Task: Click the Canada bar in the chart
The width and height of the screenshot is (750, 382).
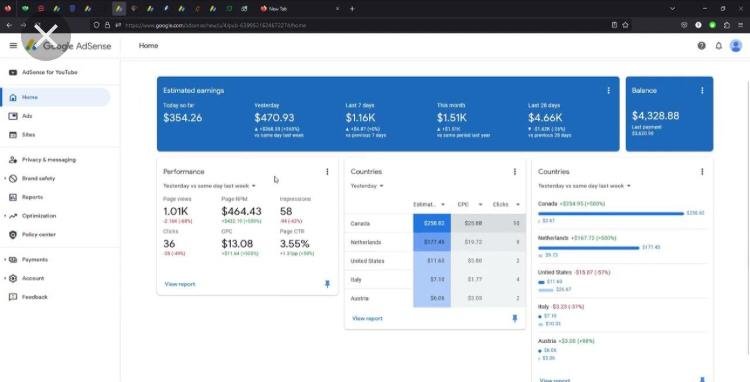Action: click(x=611, y=214)
